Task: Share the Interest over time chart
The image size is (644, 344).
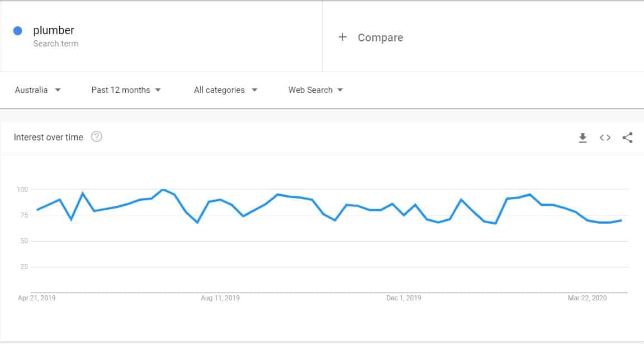Action: tap(627, 138)
